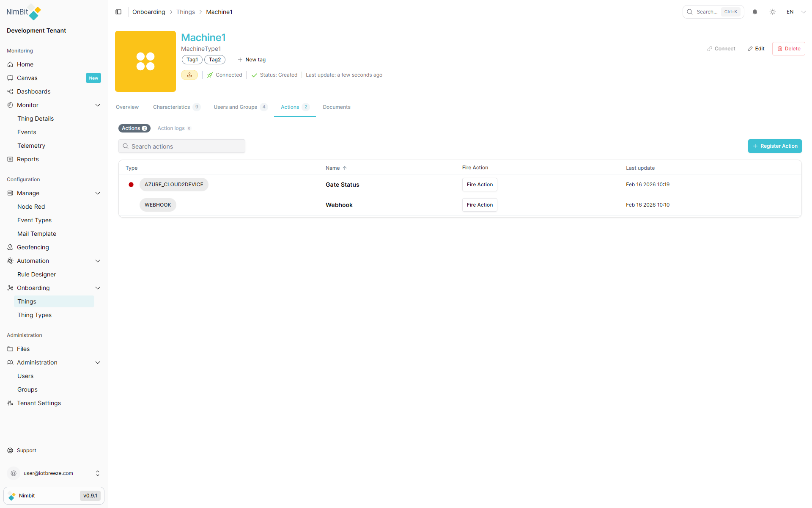Collapse the sidebar using the panel icon
The height and width of the screenshot is (508, 812).
118,11
